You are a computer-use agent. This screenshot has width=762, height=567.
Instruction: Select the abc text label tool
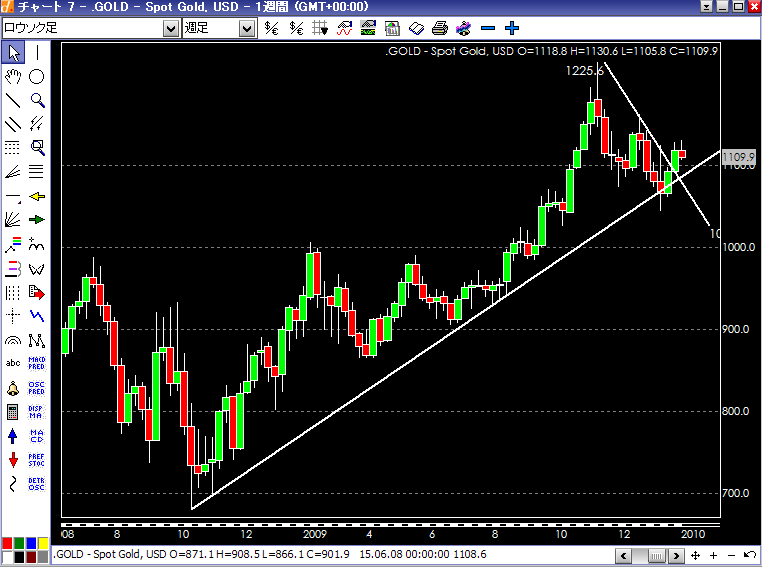tap(13, 364)
